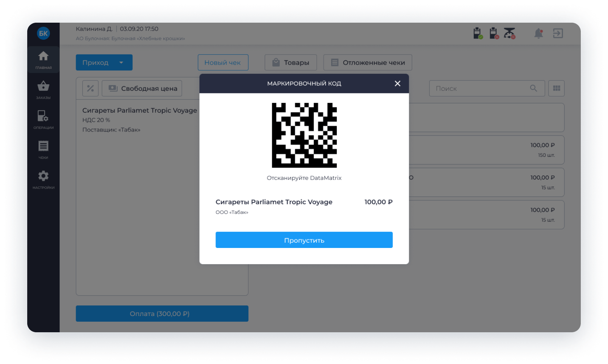The height and width of the screenshot is (364, 608).
Task: Select Сигареты Parliamet Tropic Voyage in the receipt
Action: [140, 110]
